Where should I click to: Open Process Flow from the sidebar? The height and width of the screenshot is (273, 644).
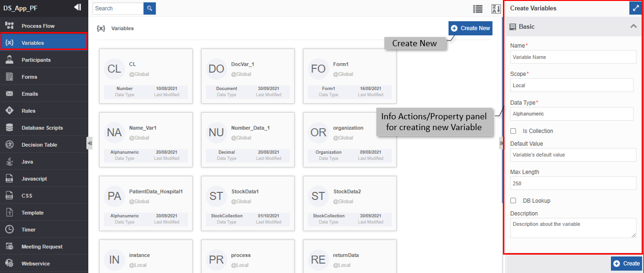(44, 26)
